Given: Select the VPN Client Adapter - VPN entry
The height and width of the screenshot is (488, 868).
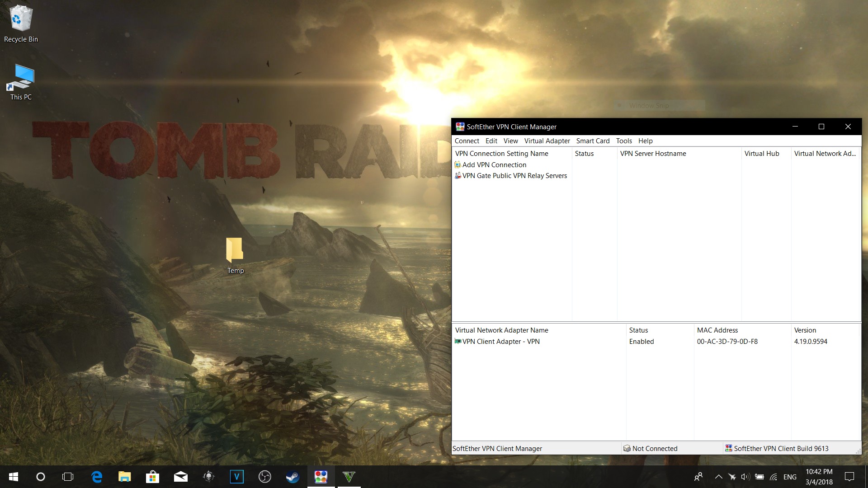Looking at the screenshot, I should click(500, 342).
